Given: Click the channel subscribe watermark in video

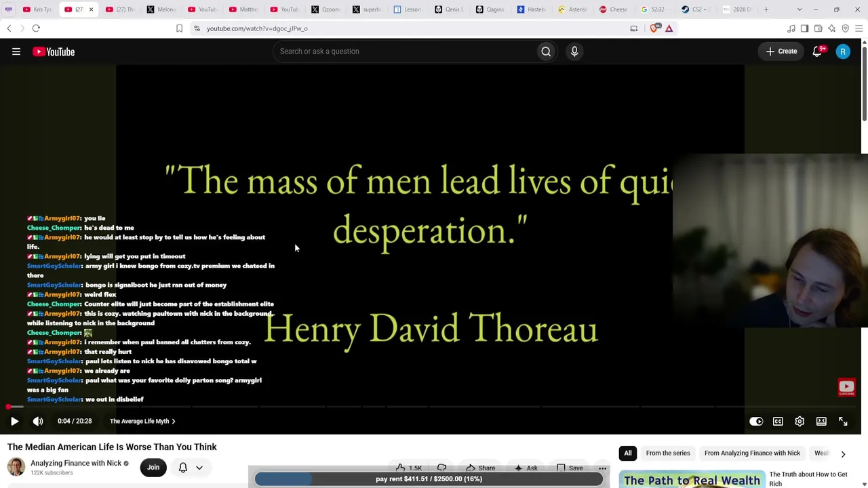Looking at the screenshot, I should [x=846, y=387].
